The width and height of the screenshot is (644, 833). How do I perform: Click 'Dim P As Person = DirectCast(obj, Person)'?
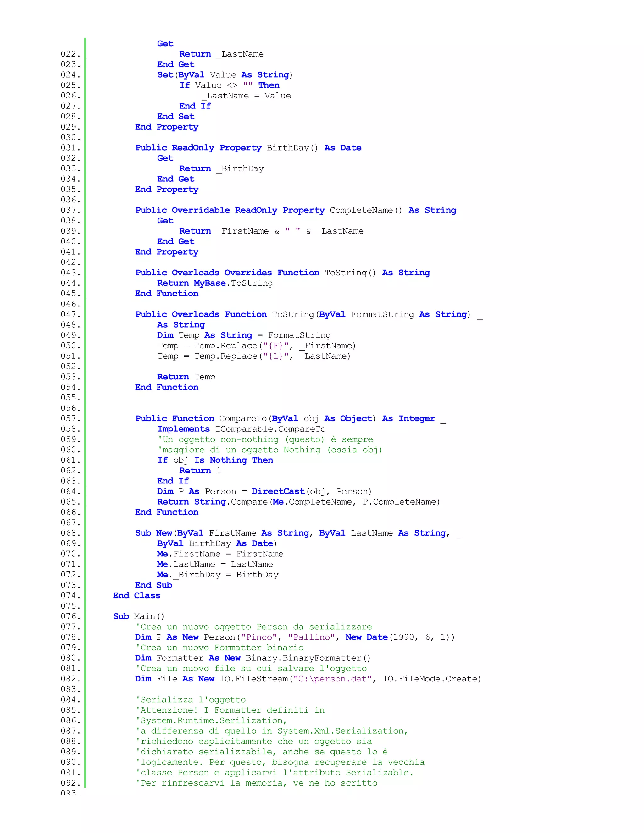click(264, 492)
